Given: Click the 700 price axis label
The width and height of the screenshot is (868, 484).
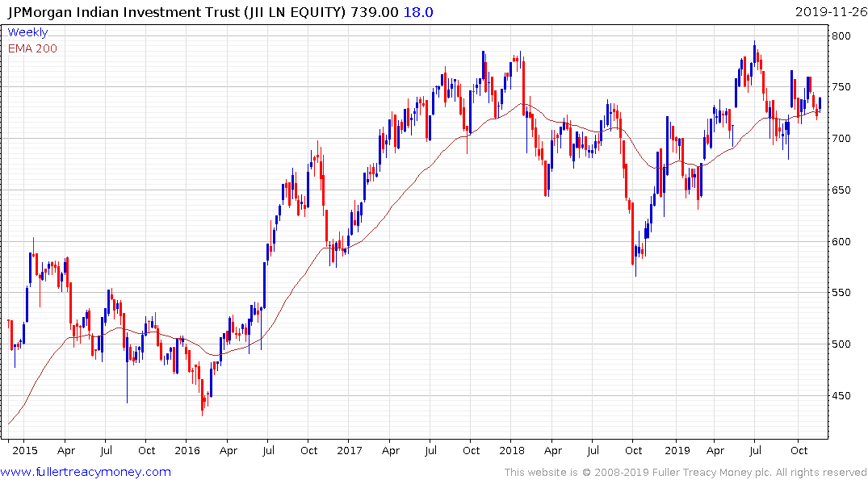Looking at the screenshot, I should [841, 139].
